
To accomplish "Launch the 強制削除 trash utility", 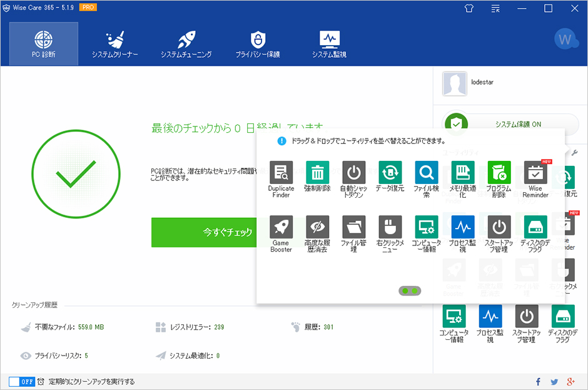I will [317, 173].
